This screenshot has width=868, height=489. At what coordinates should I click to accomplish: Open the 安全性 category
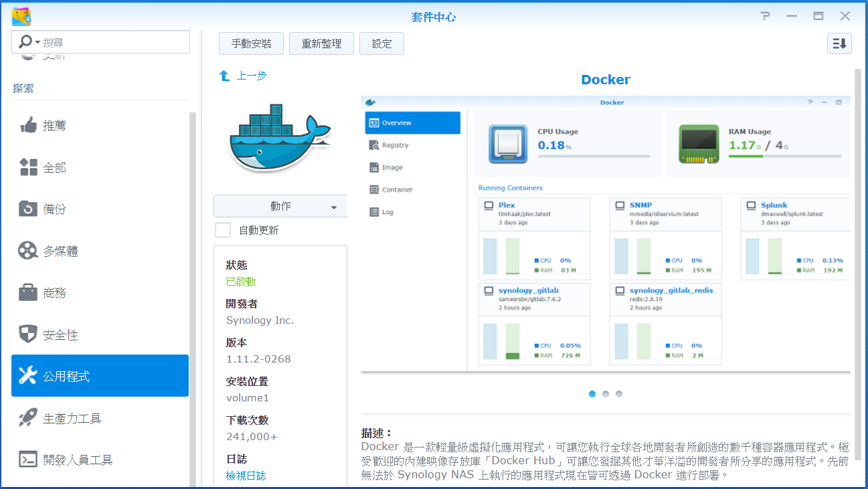click(100, 334)
